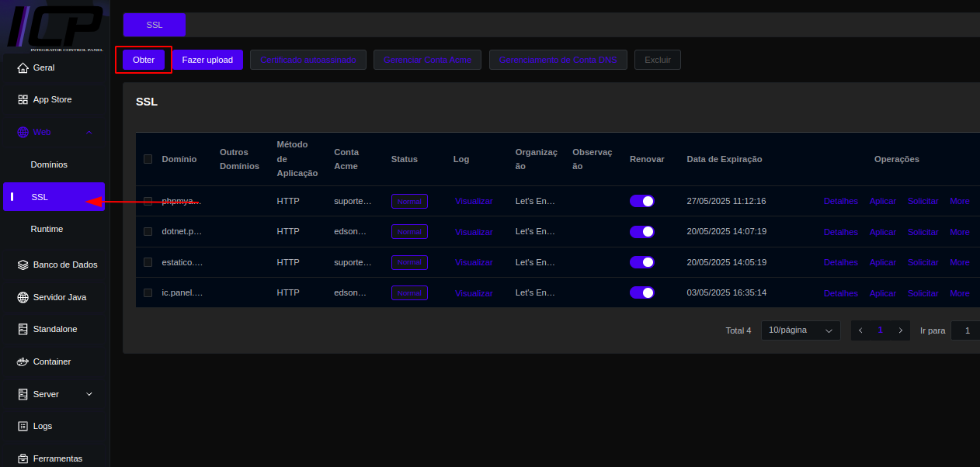Click the Web globe icon in the sidebar

[23, 133]
